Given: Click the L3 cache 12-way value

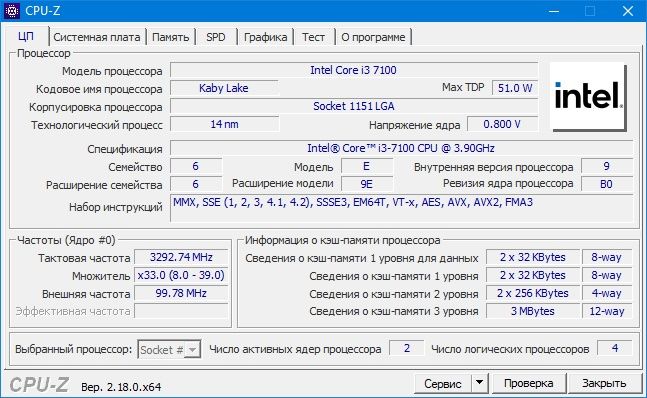Looking at the screenshot, I should click(x=607, y=311).
